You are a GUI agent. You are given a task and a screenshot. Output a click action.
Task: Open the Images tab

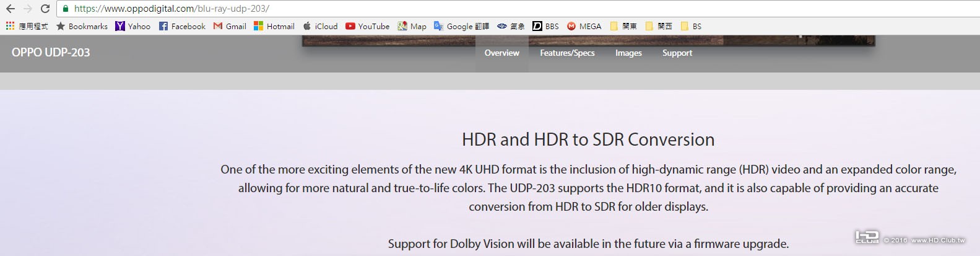(628, 53)
